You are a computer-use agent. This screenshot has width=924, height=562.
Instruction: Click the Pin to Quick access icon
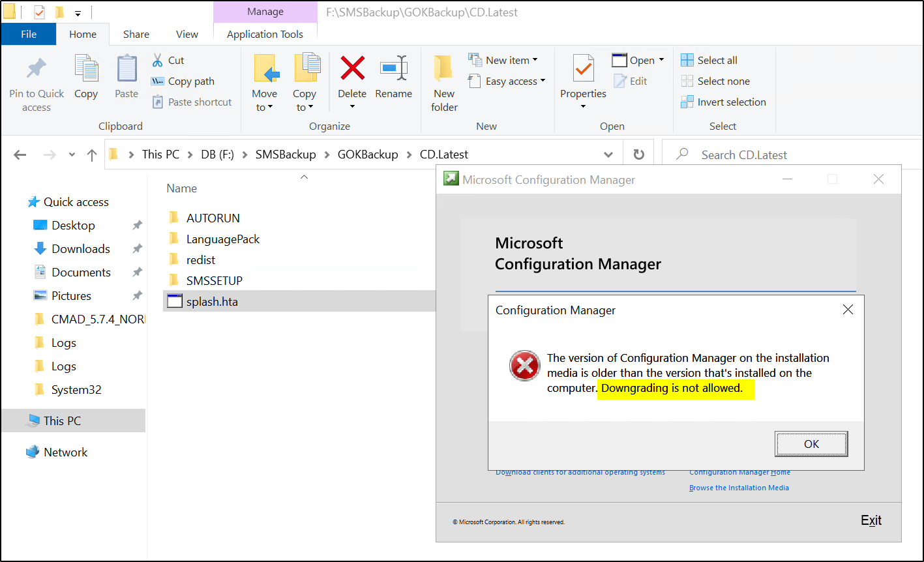pyautogui.click(x=37, y=69)
